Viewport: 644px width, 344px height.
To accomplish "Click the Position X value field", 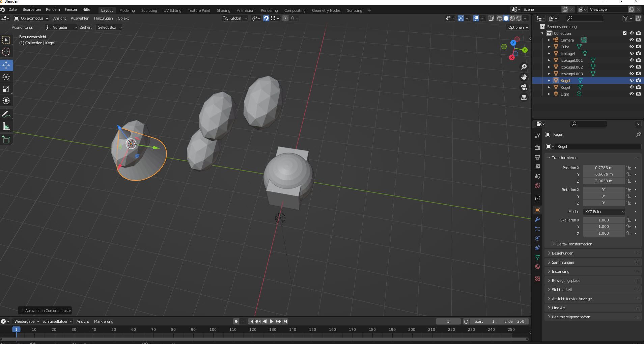I will tap(604, 168).
